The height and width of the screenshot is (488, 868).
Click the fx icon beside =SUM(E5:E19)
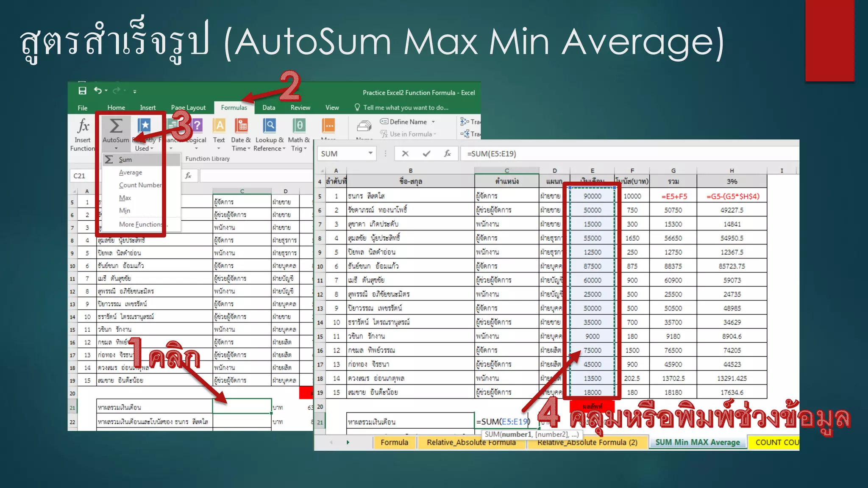coord(447,153)
